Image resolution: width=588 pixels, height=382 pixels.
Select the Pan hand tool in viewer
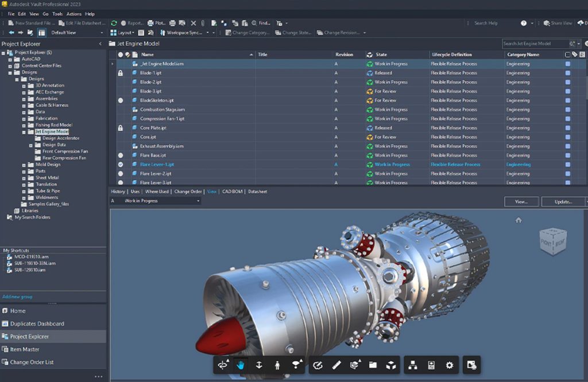click(x=240, y=365)
